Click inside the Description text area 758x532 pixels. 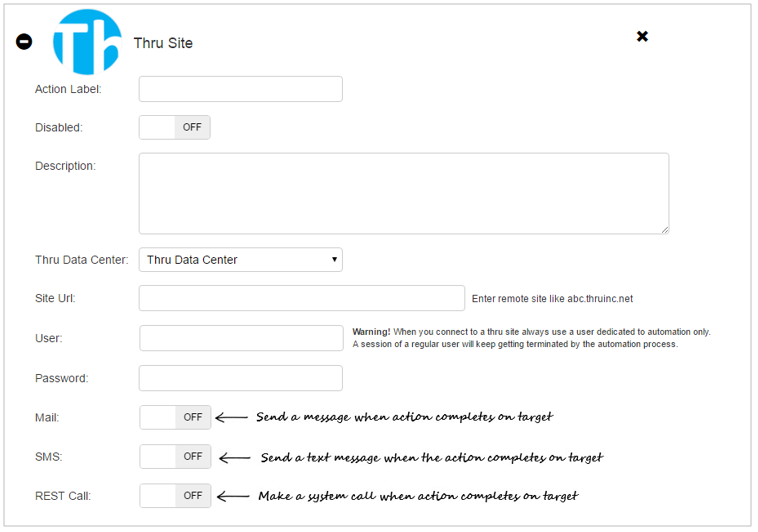(404, 193)
